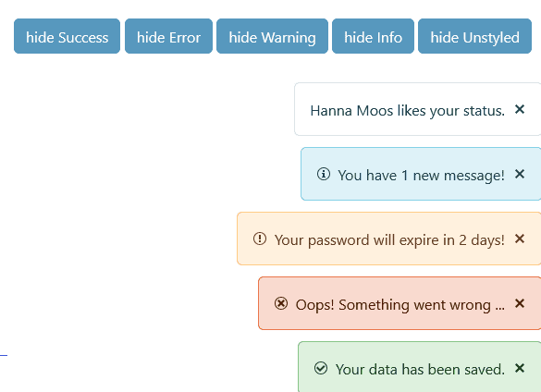Close the password expiry warning
Image resolution: width=541 pixels, height=392 pixels.
click(x=520, y=239)
